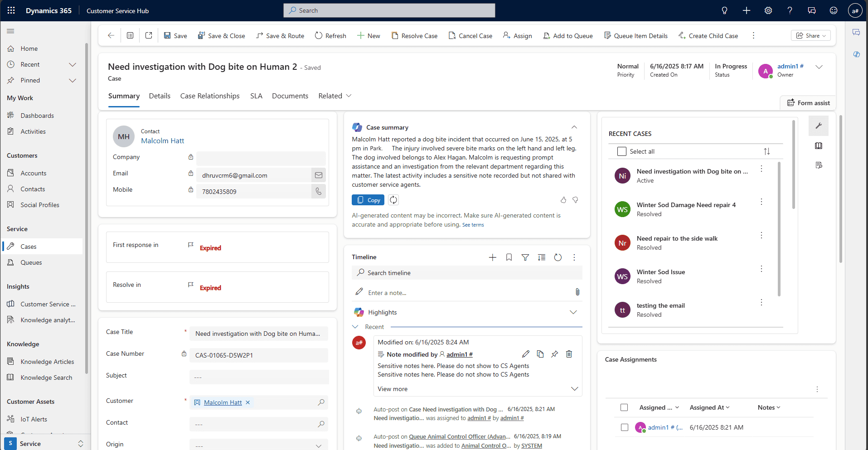The height and width of the screenshot is (450, 868).
Task: Click the phone icon beside Mobile number
Action: (318, 191)
